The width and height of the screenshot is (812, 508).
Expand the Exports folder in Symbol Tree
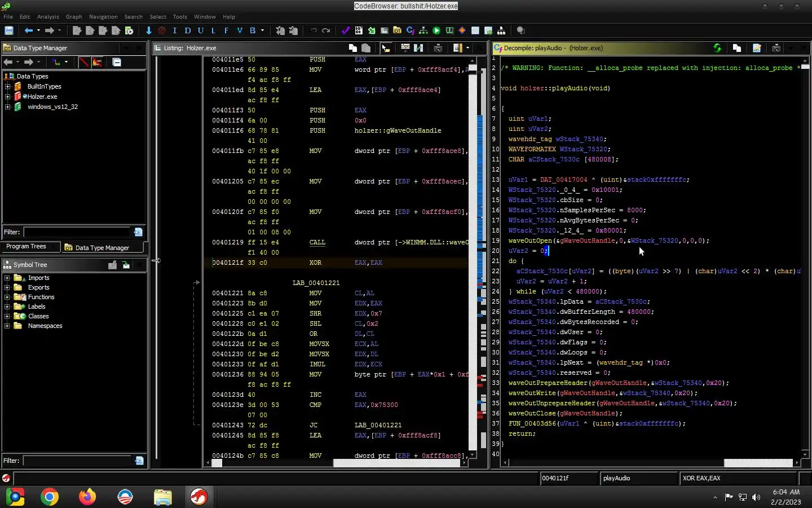tap(7, 287)
